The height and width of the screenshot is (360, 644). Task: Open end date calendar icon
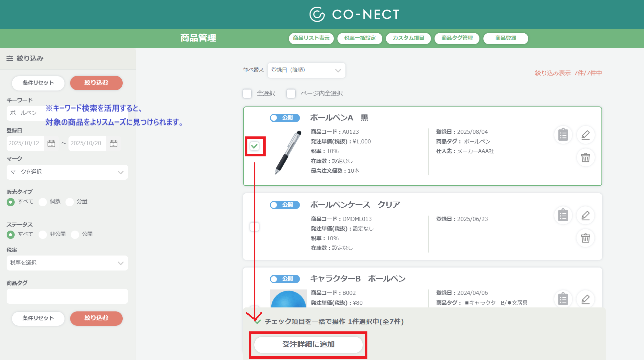coord(113,143)
